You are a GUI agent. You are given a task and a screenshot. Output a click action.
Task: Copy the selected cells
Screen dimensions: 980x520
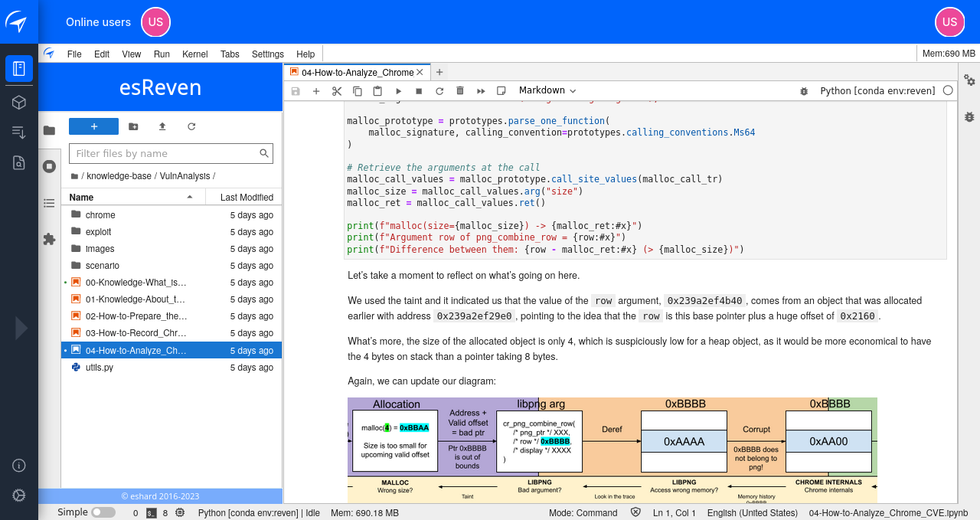[x=357, y=90]
